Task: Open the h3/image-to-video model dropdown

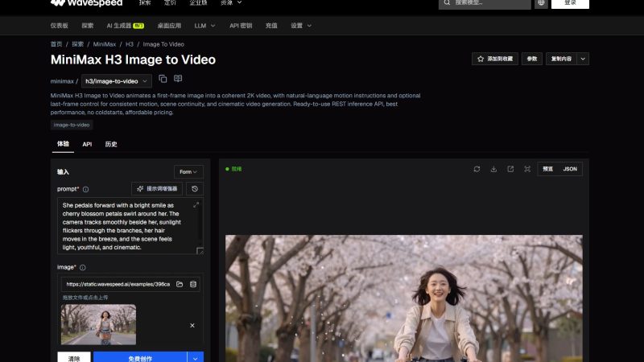Action: pos(116,81)
